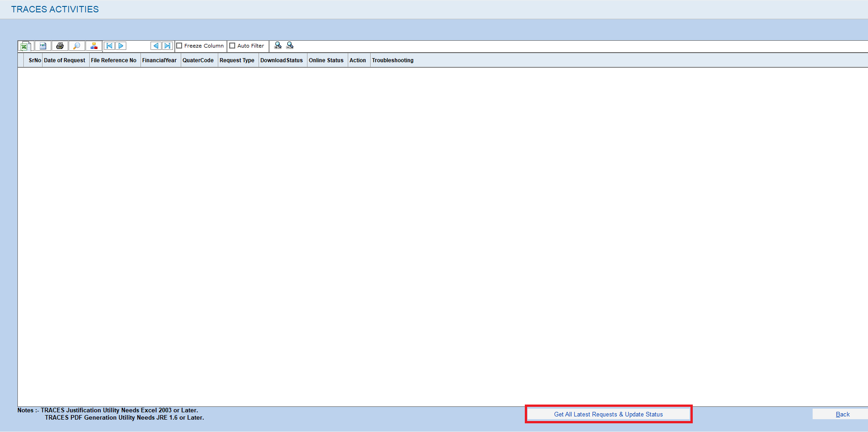The height and width of the screenshot is (432, 868).
Task: Click Get All Latest Requests & Update Status
Action: click(609, 414)
